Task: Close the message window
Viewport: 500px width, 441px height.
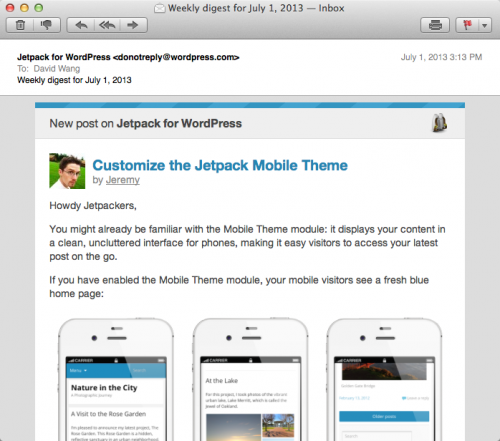Action: tap(10, 8)
